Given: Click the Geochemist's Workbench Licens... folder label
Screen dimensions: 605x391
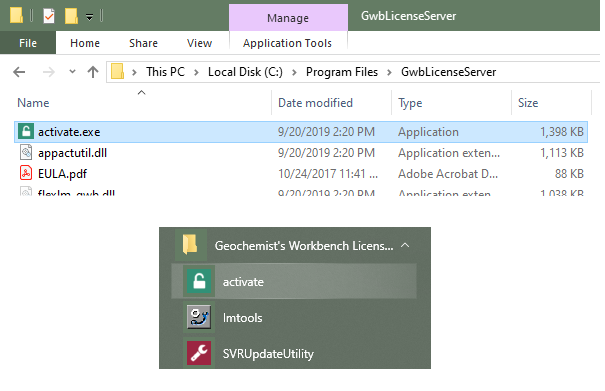Looking at the screenshot, I should click(304, 245).
